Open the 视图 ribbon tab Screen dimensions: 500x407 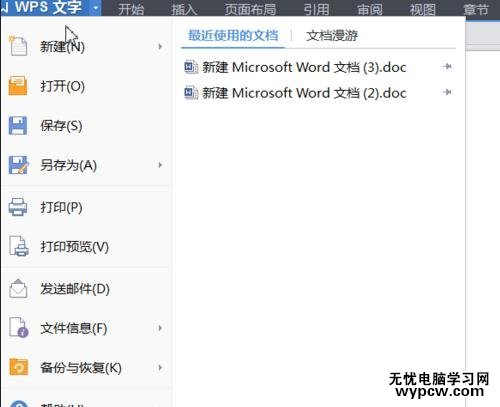click(422, 9)
